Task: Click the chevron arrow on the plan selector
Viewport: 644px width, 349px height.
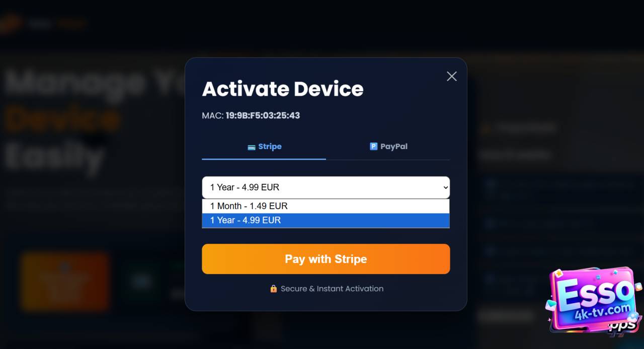Action: (445, 187)
